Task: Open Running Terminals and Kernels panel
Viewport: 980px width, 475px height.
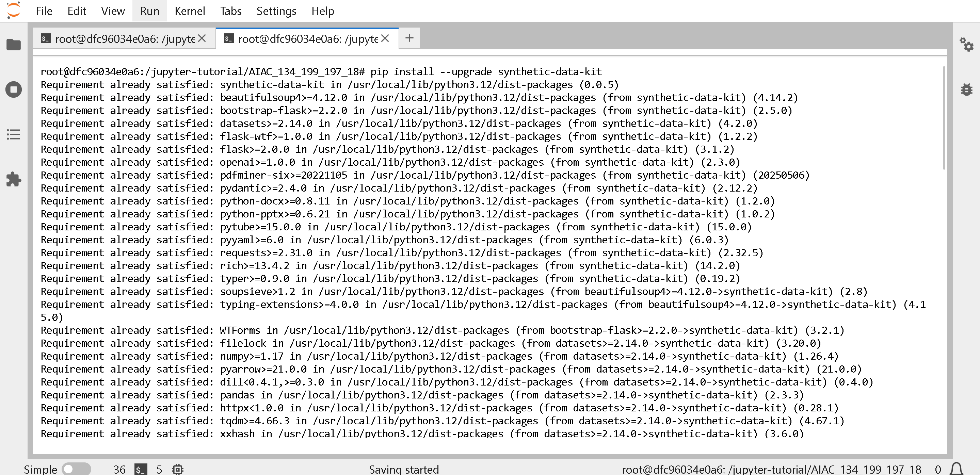Action: [x=14, y=90]
